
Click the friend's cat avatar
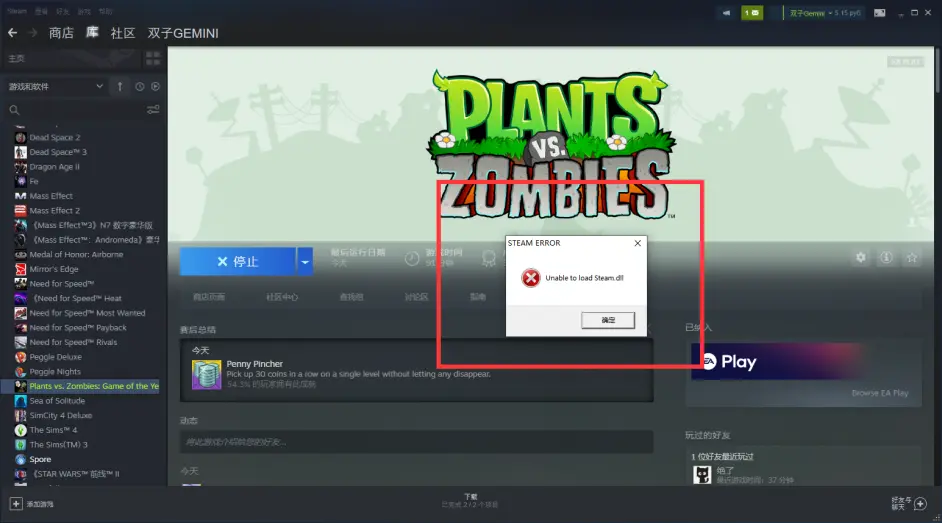tap(702, 474)
